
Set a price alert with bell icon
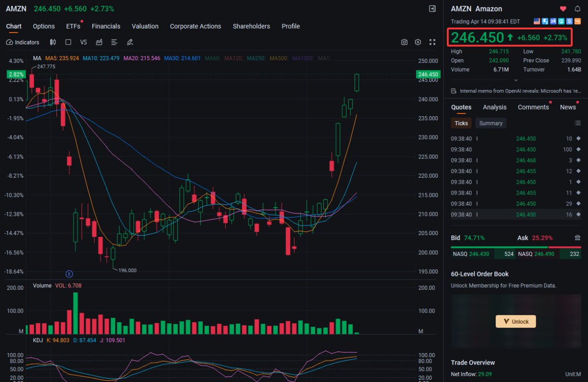coord(577,9)
